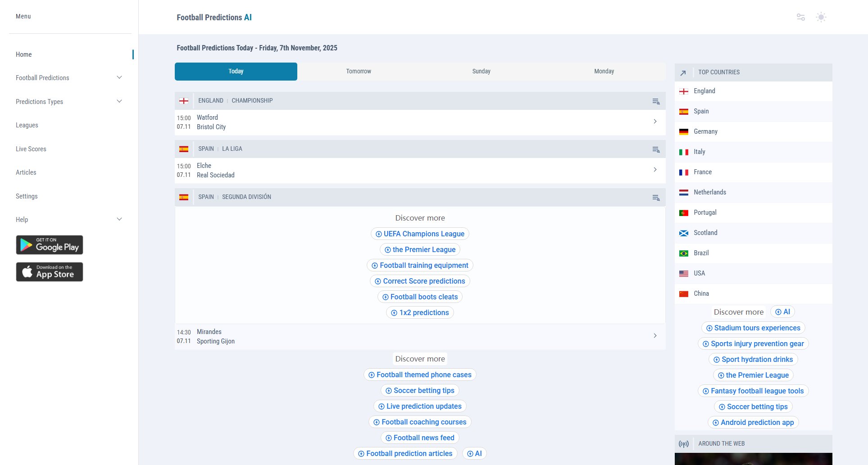Click the filter settings sliders icon in header
The width and height of the screenshot is (868, 465).
[800, 17]
